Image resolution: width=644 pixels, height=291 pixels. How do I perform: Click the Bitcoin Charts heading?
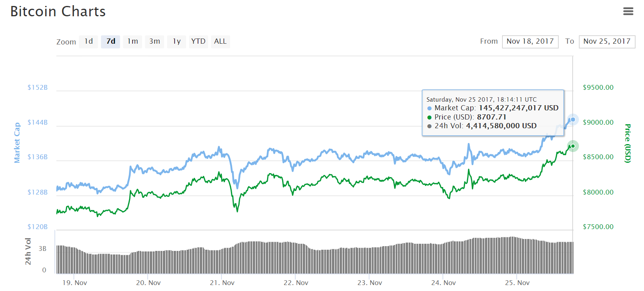[x=58, y=12]
